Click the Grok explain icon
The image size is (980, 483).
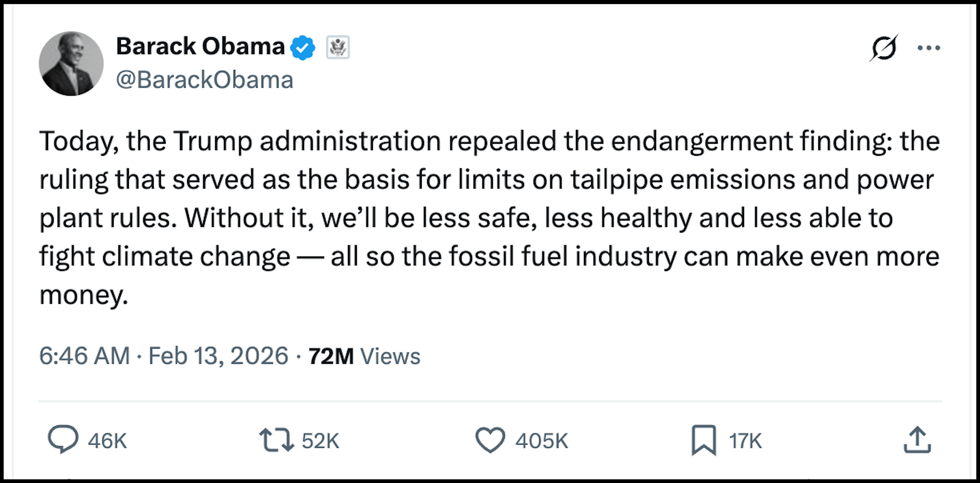pos(883,48)
